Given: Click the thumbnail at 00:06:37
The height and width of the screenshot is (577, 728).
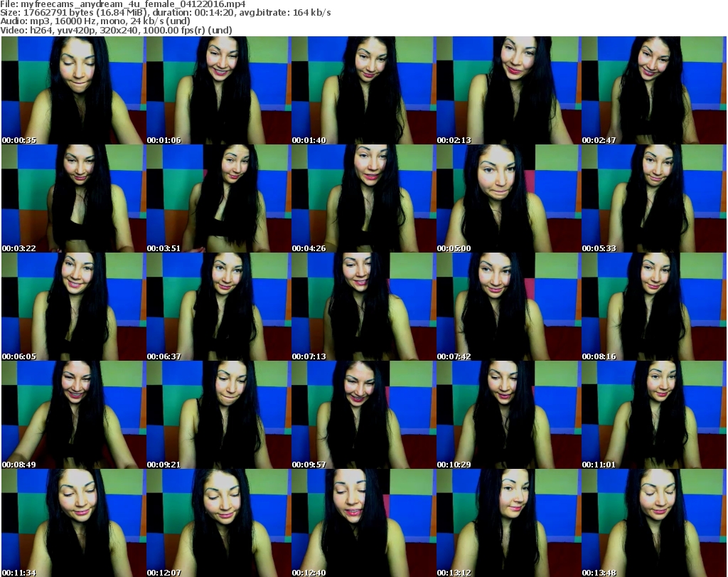Looking at the screenshot, I should (219, 307).
